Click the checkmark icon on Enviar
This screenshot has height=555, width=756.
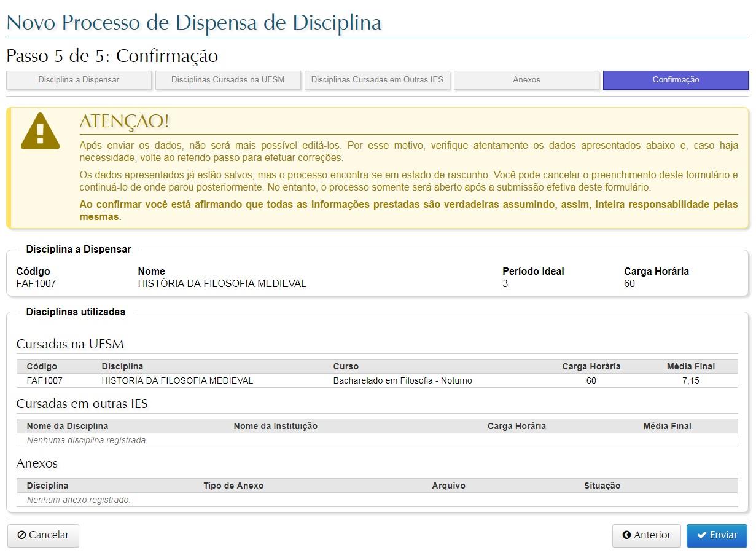click(701, 535)
